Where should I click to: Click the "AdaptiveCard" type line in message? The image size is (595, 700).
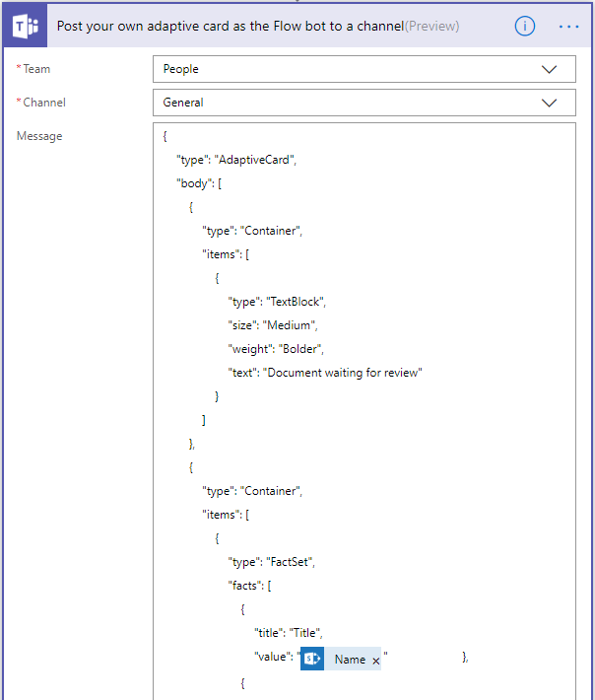(236, 160)
